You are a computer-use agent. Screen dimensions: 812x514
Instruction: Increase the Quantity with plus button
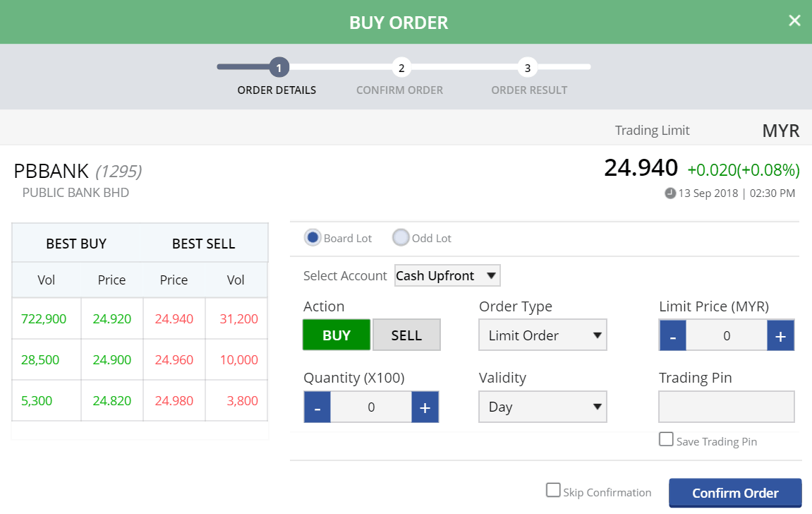(x=425, y=407)
